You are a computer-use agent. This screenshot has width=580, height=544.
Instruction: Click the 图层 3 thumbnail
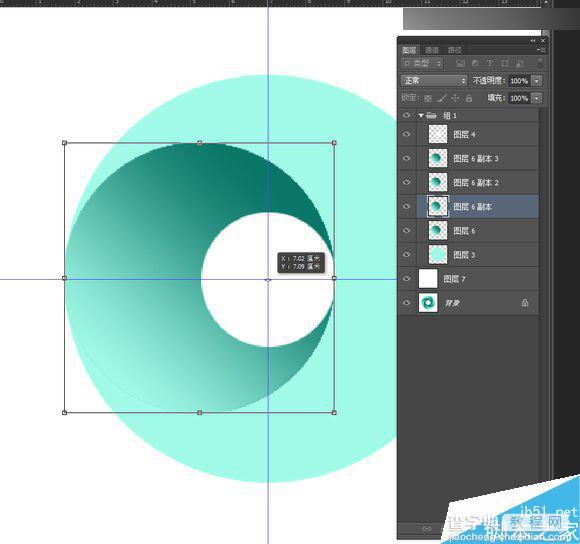438,254
